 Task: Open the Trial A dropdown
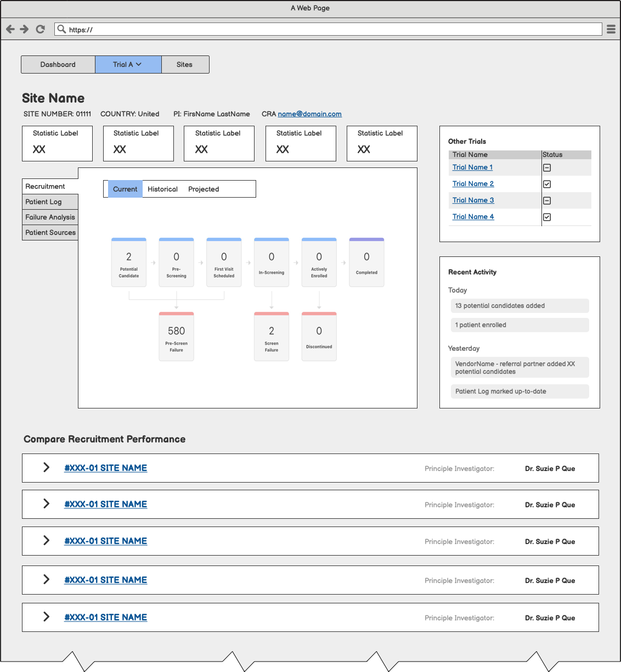point(128,64)
